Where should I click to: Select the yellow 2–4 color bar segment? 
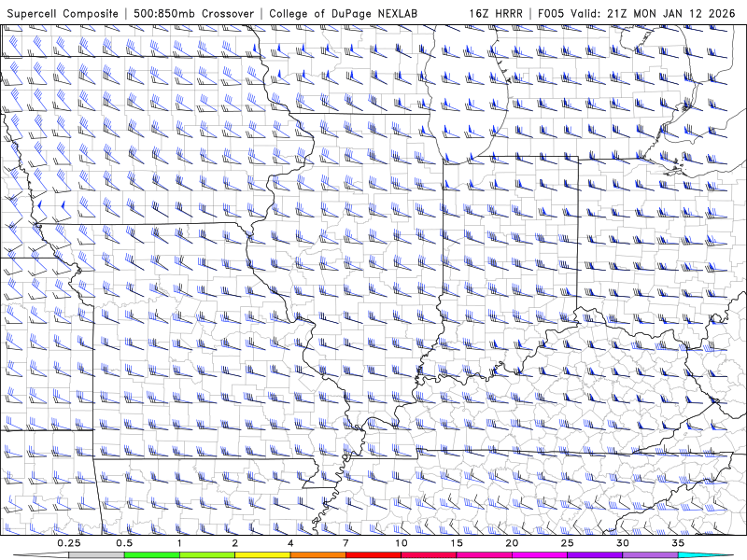262,555
